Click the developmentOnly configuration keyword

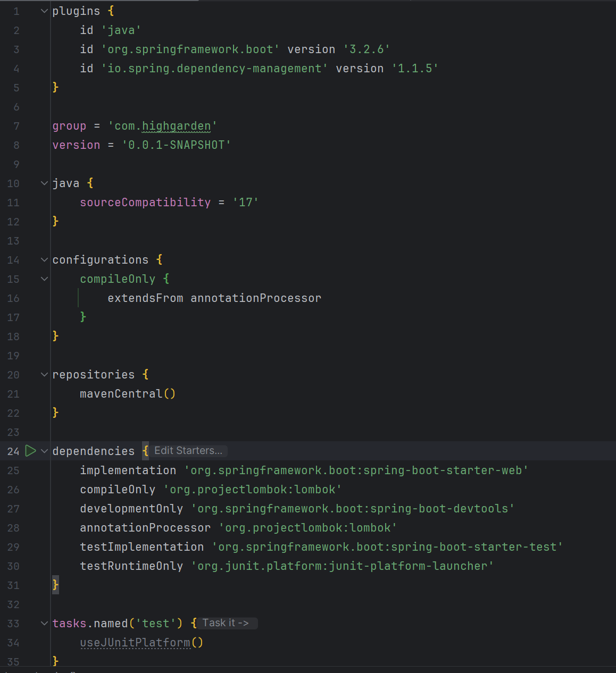[131, 509]
